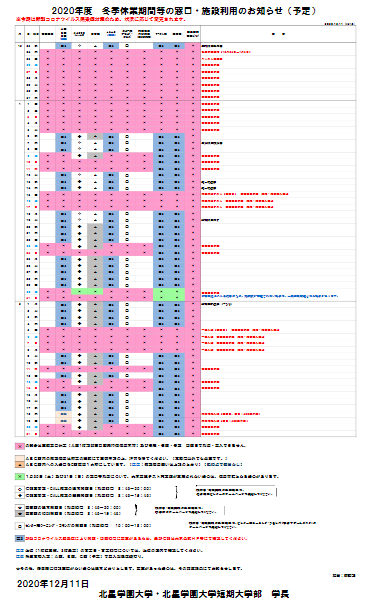
Task: Click the white triangle legend icon
Action: [x=20, y=507]
